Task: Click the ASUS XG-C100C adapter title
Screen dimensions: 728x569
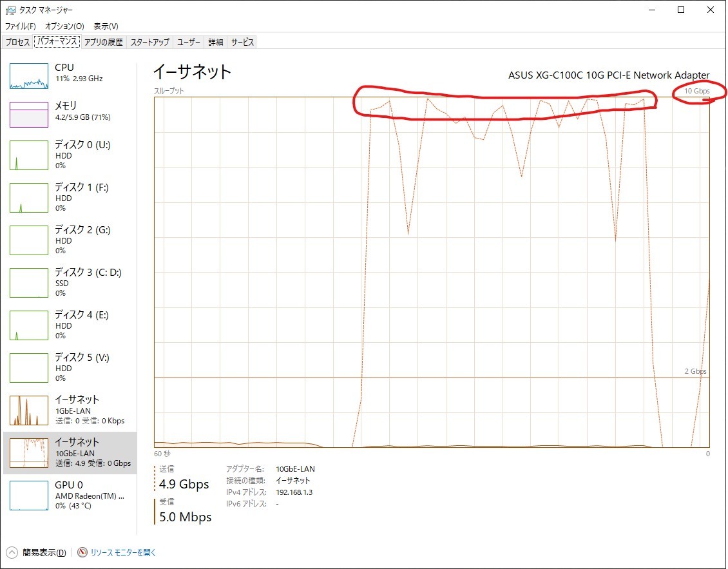Action: coord(609,75)
